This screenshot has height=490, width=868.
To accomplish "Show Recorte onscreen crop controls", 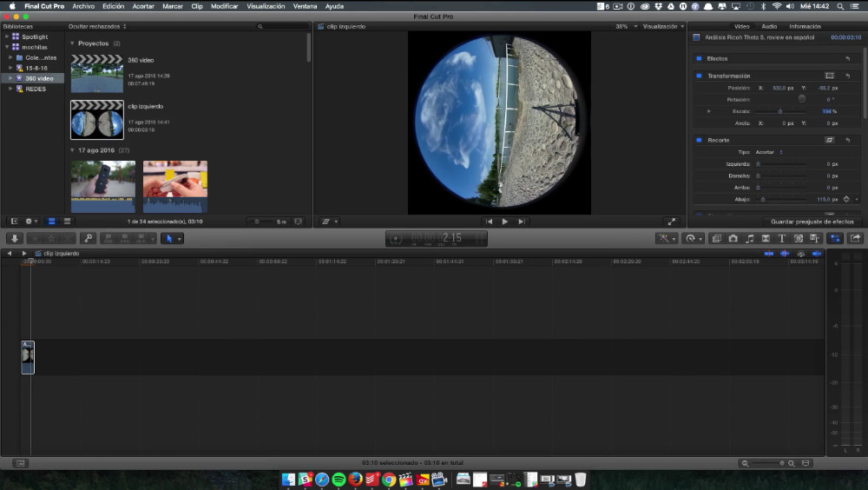I will coord(829,140).
